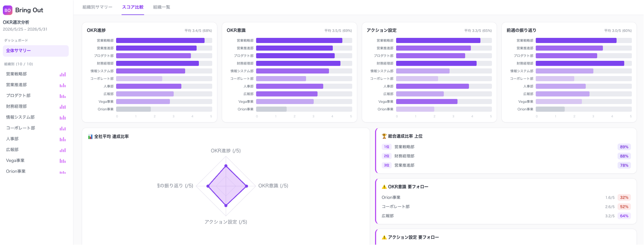
Task: Click the OKR進捗 chart card title
Action: click(96, 30)
